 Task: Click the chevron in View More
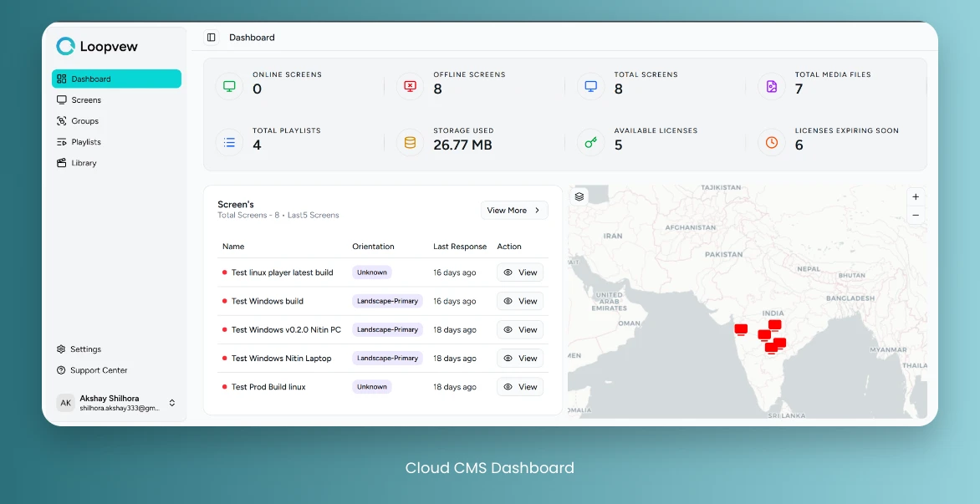pos(537,211)
